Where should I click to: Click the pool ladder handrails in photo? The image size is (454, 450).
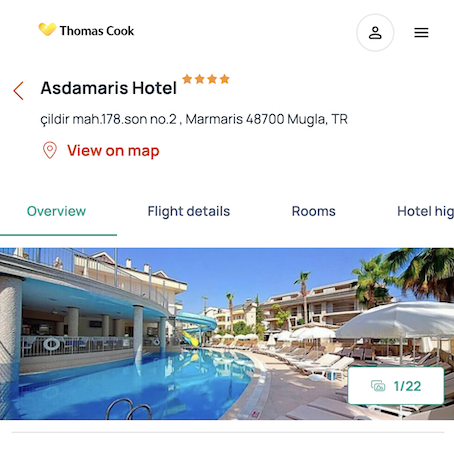pos(129,409)
